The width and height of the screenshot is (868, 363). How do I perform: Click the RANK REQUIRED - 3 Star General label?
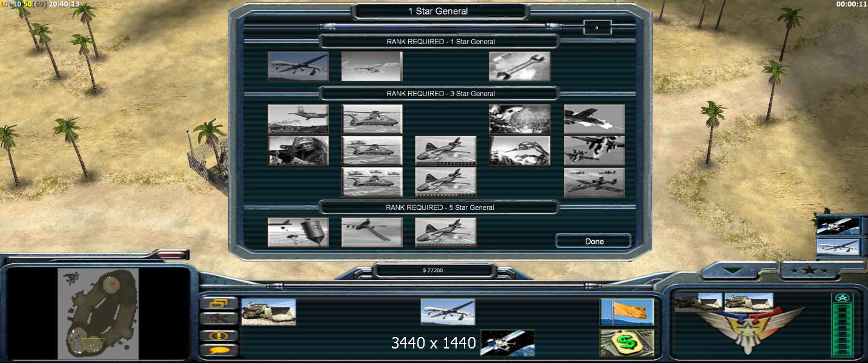point(440,94)
